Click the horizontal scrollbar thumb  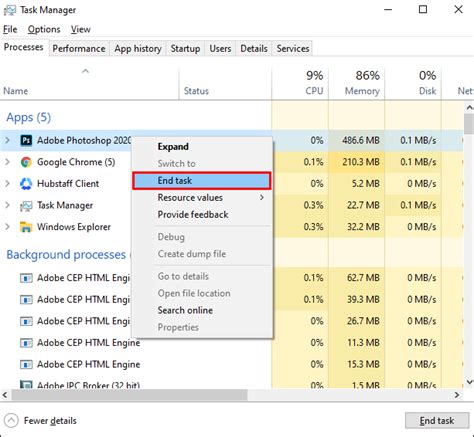[129, 395]
